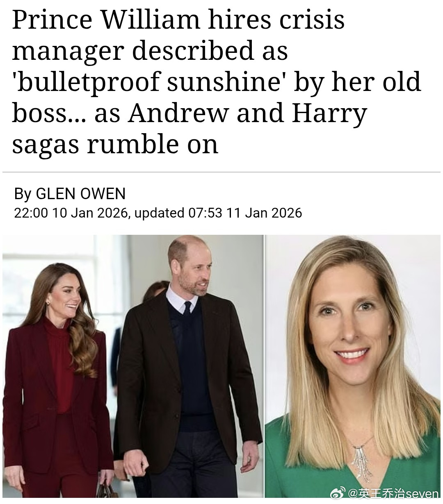Click the headline's first line 'Prince William hires crisis'
Image resolution: width=443 pixels, height=504 pixels.
tap(178, 19)
